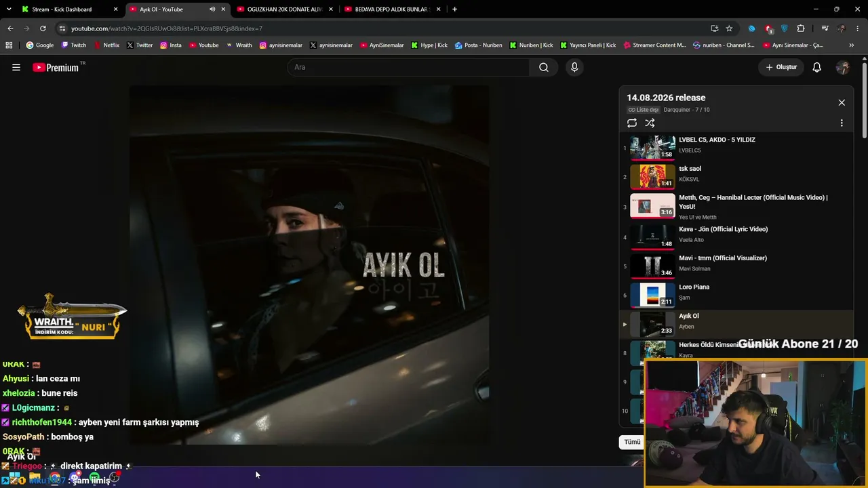Open the Twitter bookmark

[140, 45]
